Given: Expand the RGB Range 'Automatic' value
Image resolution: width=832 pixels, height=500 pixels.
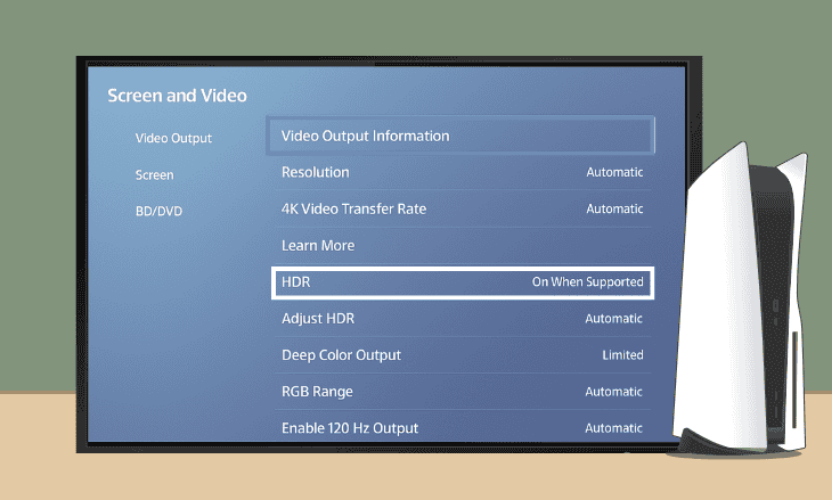Looking at the screenshot, I should pos(614,391).
